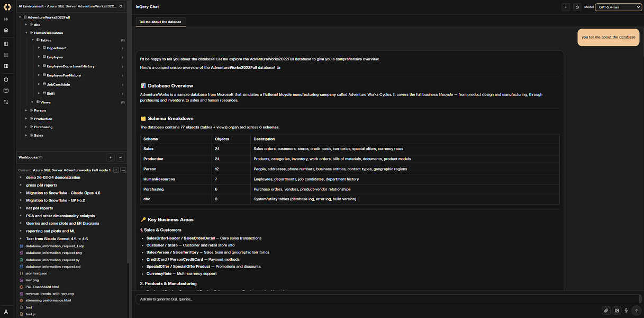Expand the dbo schema

tap(26, 24)
